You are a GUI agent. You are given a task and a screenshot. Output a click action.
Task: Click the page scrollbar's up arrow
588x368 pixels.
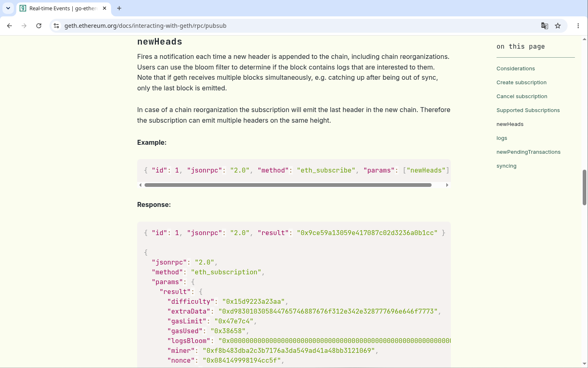pos(584,39)
